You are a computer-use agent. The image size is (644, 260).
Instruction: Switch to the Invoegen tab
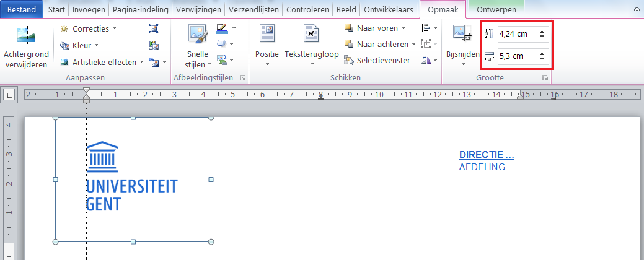(x=89, y=9)
